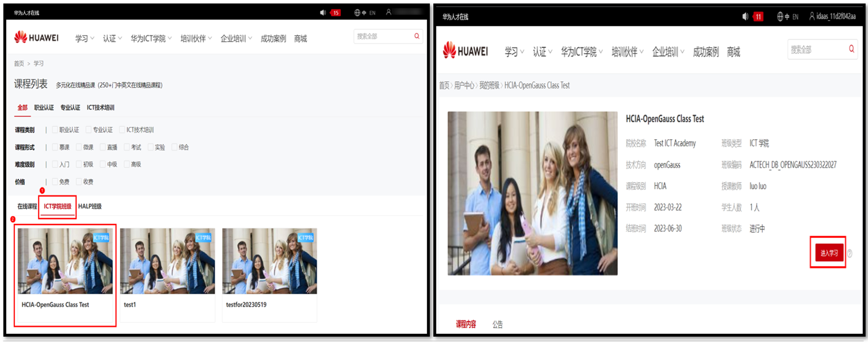Click the red 11 notification badge
868x343 pixels.
(758, 17)
